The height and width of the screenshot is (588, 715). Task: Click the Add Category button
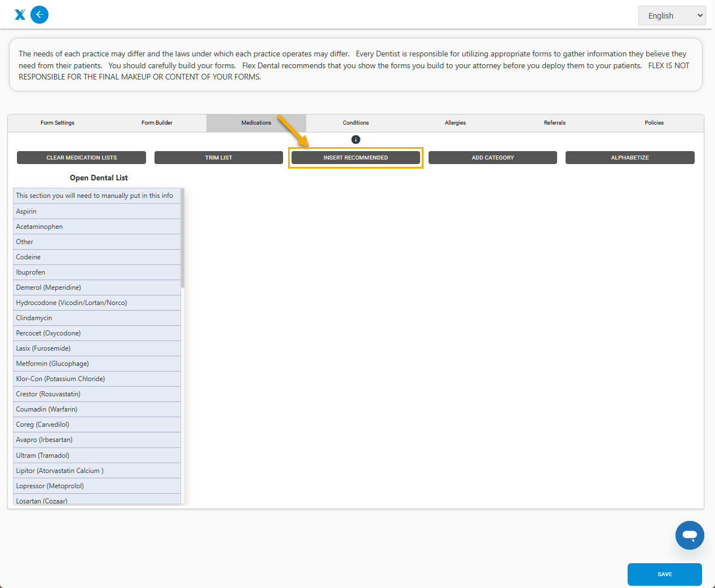(493, 158)
